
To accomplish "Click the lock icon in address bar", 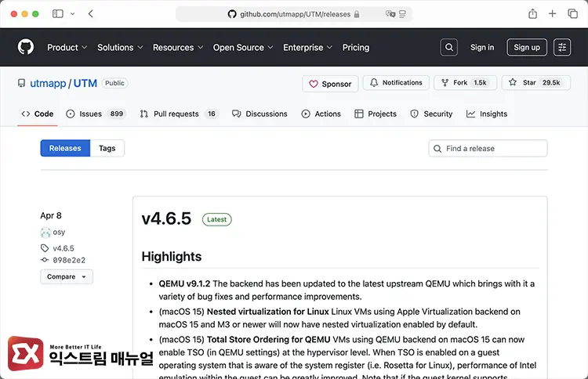I will (357, 14).
